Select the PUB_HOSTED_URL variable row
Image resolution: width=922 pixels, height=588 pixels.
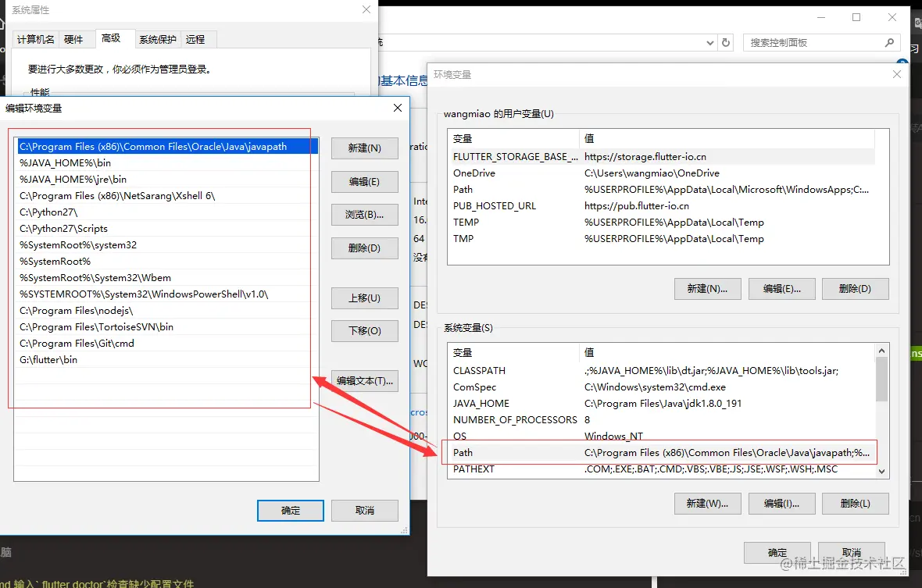click(662, 206)
